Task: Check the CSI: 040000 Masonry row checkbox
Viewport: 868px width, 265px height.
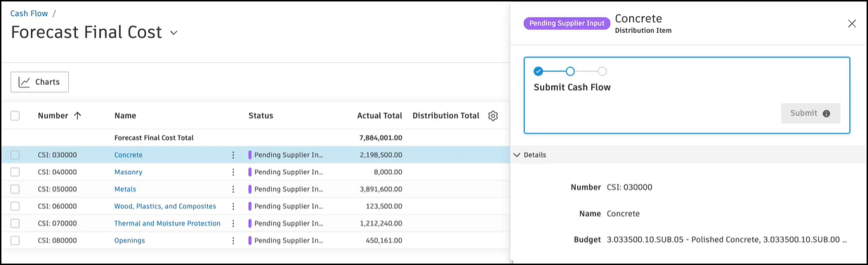Action: [x=15, y=172]
